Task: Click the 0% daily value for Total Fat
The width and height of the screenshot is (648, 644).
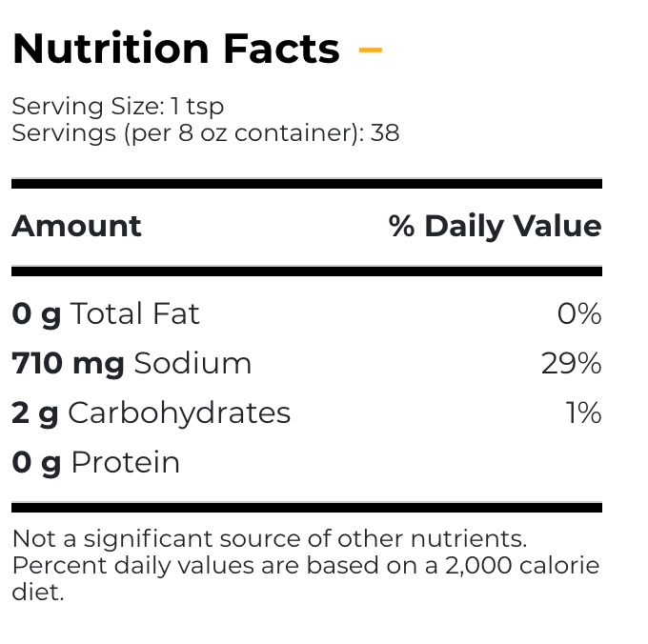Action: (579, 314)
